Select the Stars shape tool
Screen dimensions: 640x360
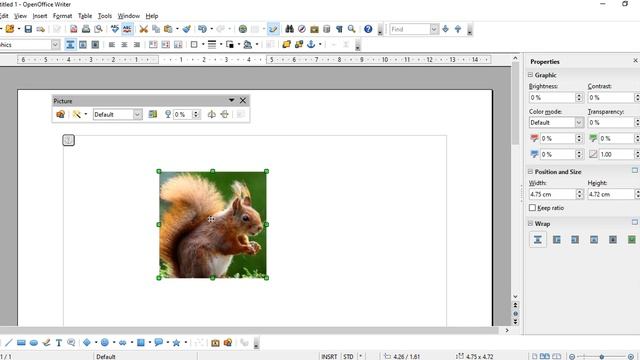click(x=176, y=343)
